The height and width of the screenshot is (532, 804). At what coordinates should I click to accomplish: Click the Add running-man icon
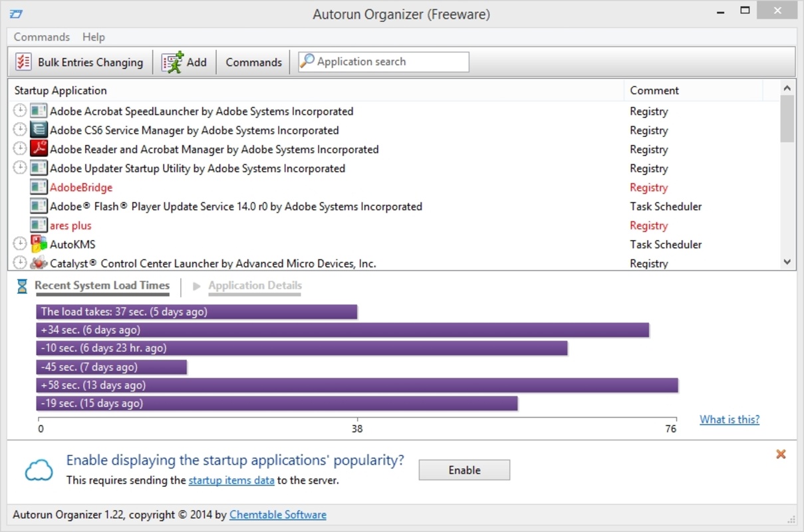[172, 62]
